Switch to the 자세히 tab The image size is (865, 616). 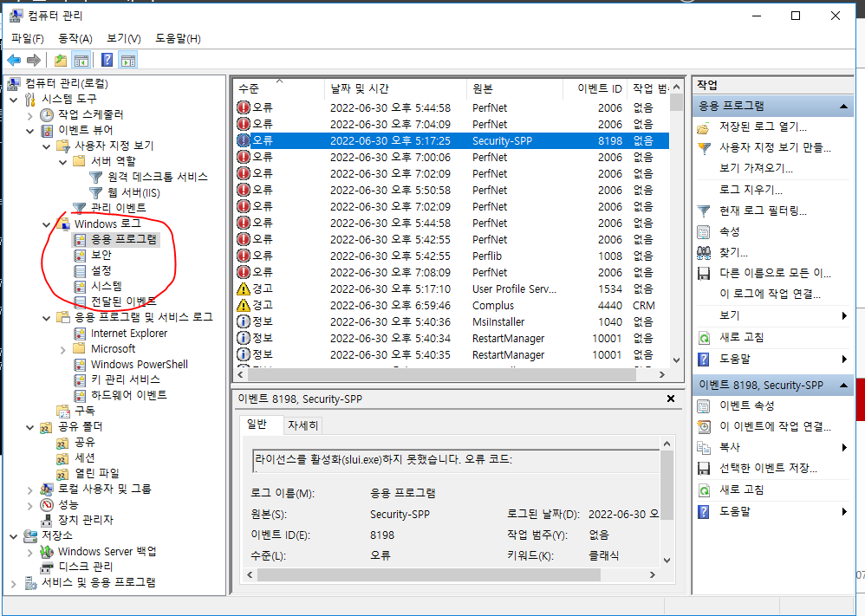tap(302, 425)
